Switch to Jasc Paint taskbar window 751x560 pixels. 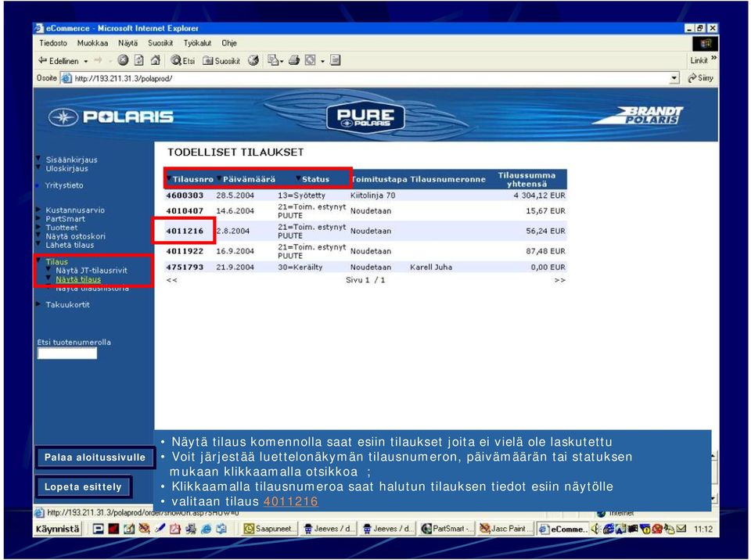click(506, 529)
